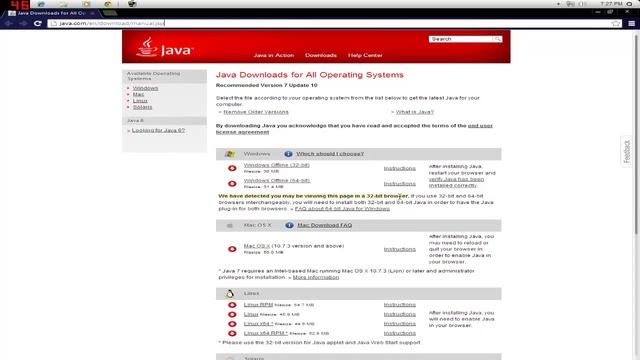The width and height of the screenshot is (640, 360).
Task: Open the Downloads menu item
Action: [x=321, y=55]
